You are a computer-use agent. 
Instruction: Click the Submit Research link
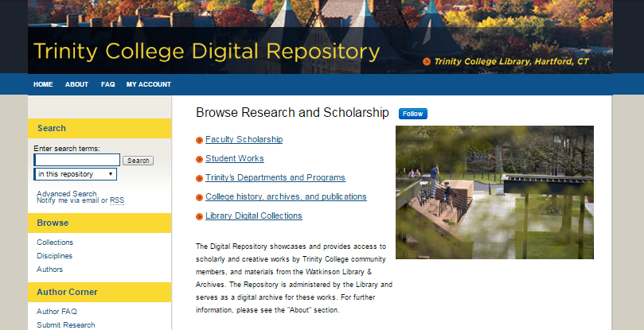tap(66, 324)
